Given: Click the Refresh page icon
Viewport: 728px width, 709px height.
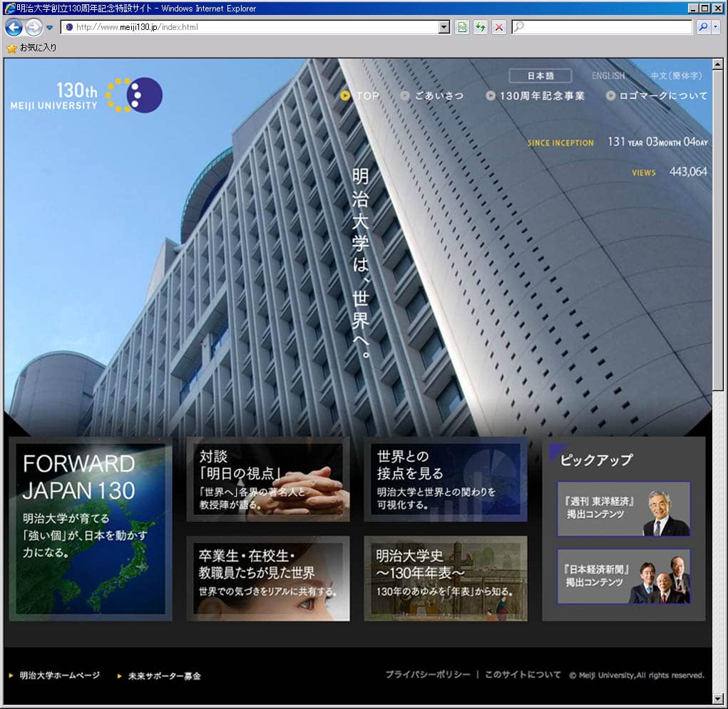Looking at the screenshot, I should 481,27.
